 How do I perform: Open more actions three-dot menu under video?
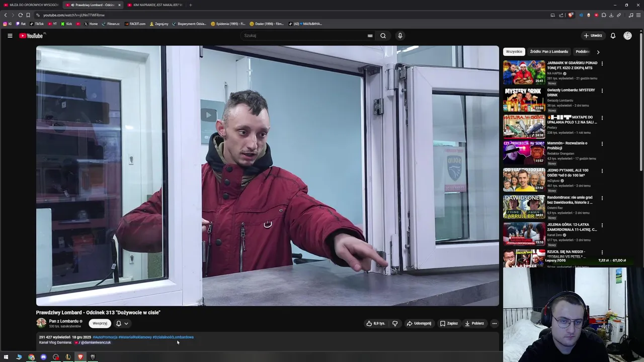[495, 323]
